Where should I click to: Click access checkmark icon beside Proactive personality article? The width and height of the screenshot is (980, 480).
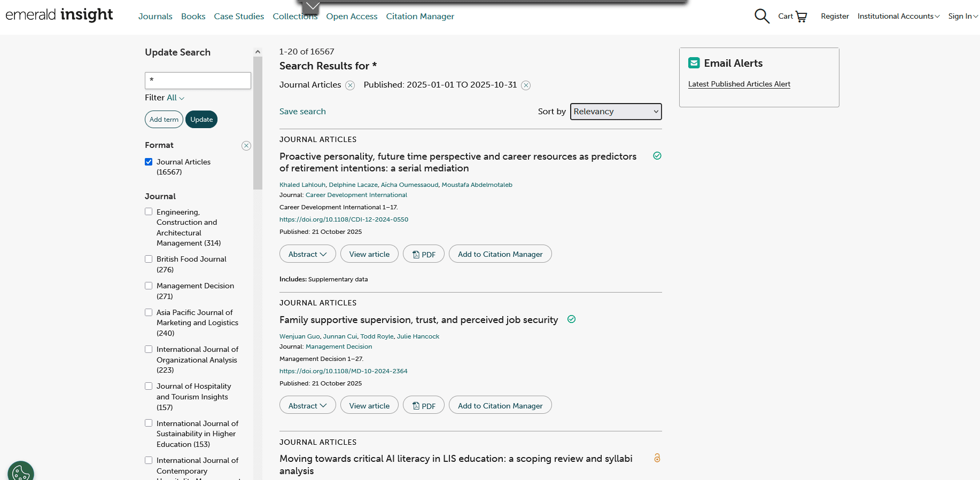click(657, 156)
